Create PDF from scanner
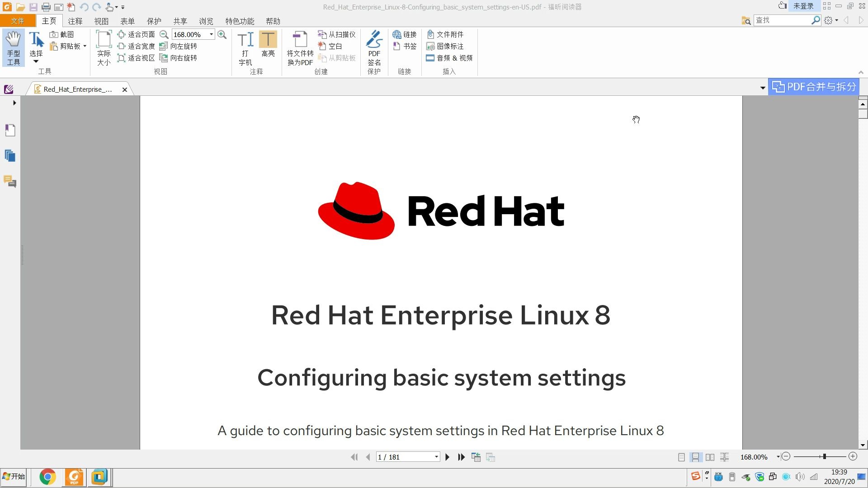868x488 pixels. click(337, 34)
